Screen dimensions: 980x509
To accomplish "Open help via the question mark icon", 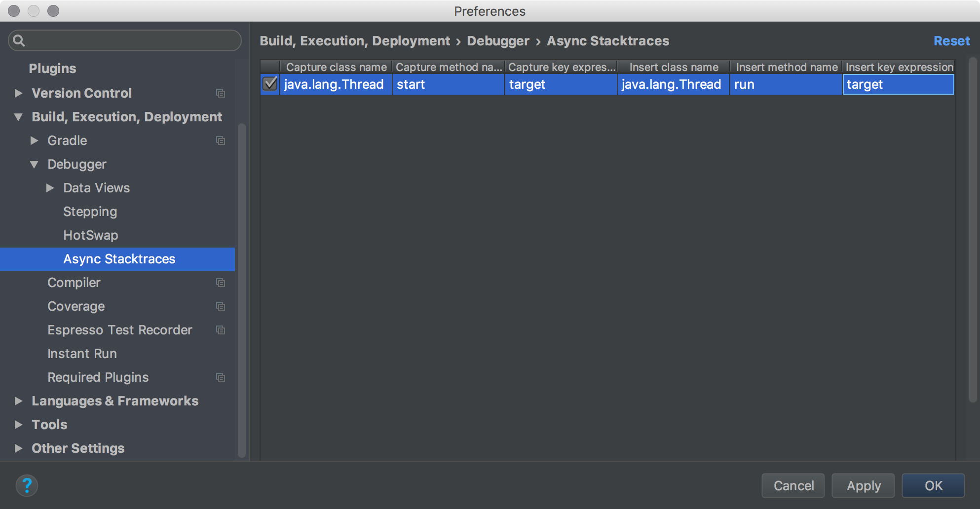I will [x=27, y=485].
